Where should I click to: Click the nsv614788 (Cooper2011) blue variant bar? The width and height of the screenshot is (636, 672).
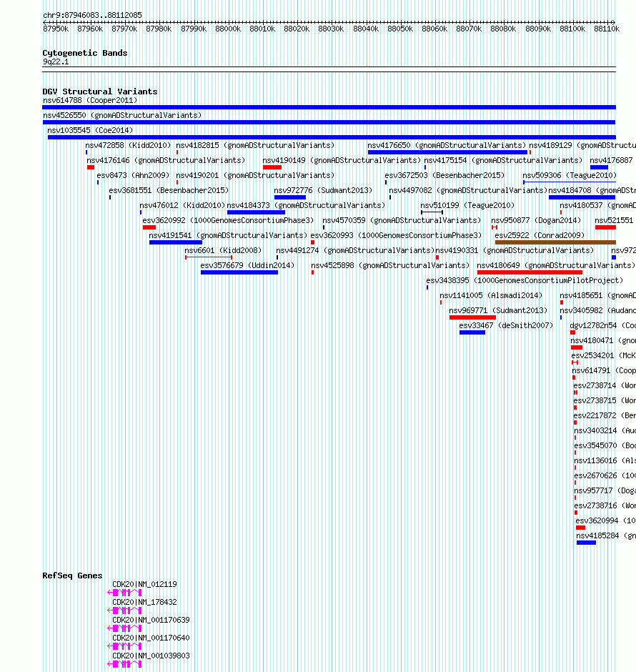click(329, 107)
